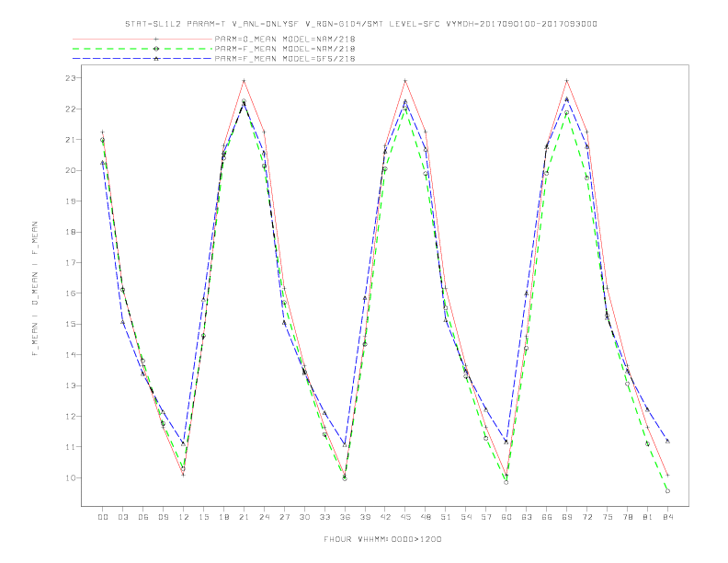Screen dimensions: 728x563
Task: Click x-axis forecast hour label 48
Action: (426, 517)
